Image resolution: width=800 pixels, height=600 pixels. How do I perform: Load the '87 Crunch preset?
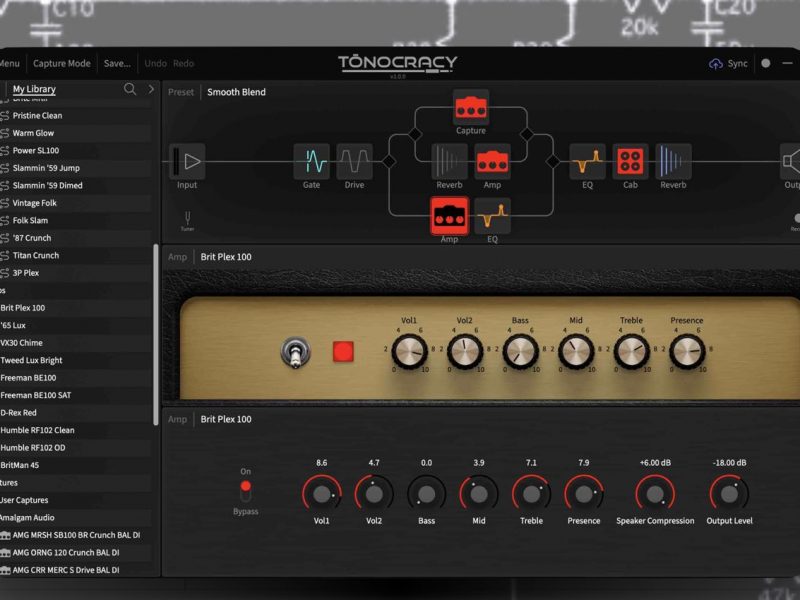(x=76, y=238)
